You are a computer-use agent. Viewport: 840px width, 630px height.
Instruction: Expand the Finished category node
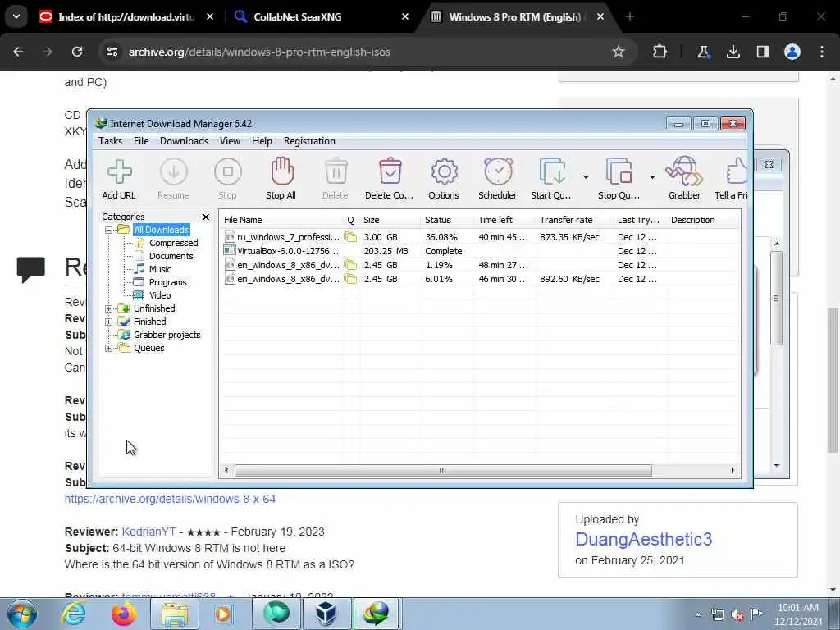[x=109, y=322]
